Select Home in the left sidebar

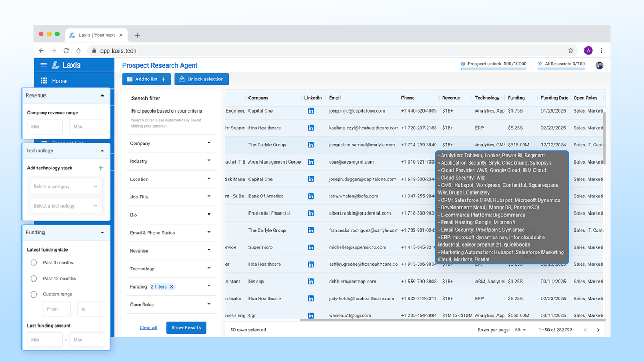(59, 80)
